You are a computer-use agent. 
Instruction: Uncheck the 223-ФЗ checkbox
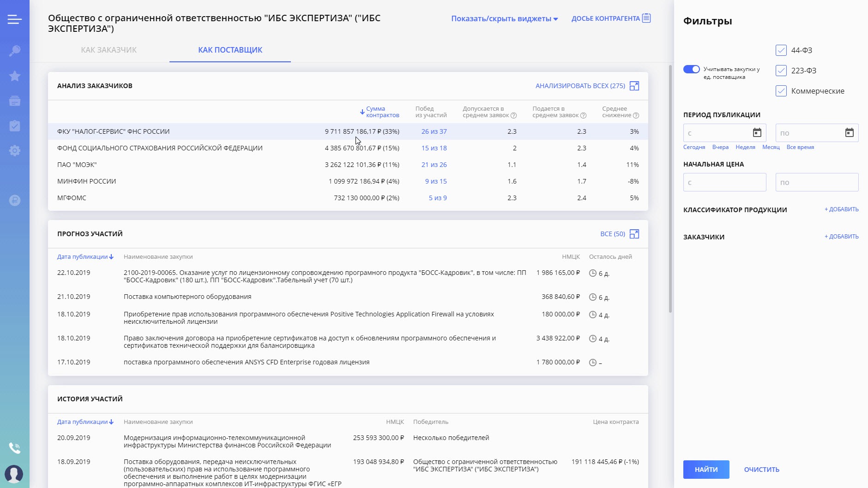point(781,71)
